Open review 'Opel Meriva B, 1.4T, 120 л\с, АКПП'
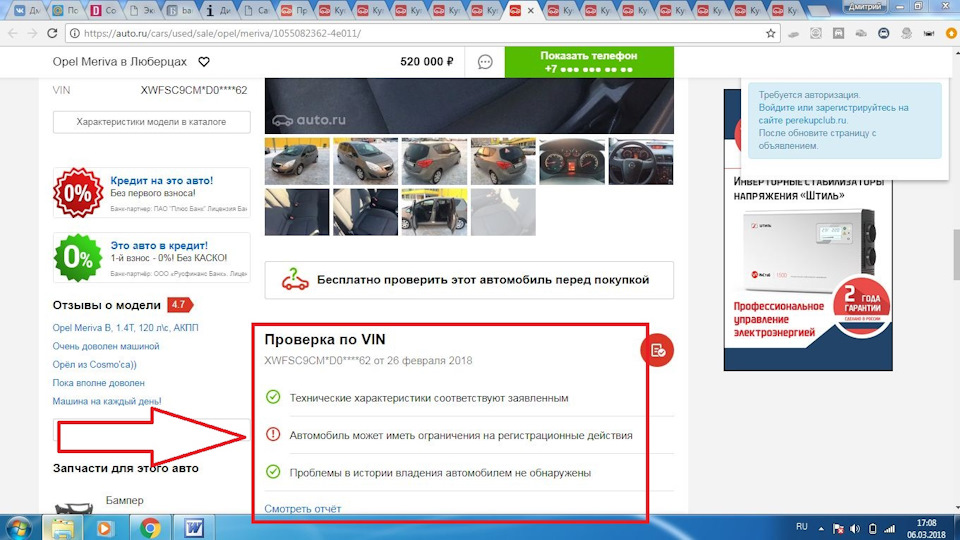Screen dimensions: 960x540 (x=126, y=328)
